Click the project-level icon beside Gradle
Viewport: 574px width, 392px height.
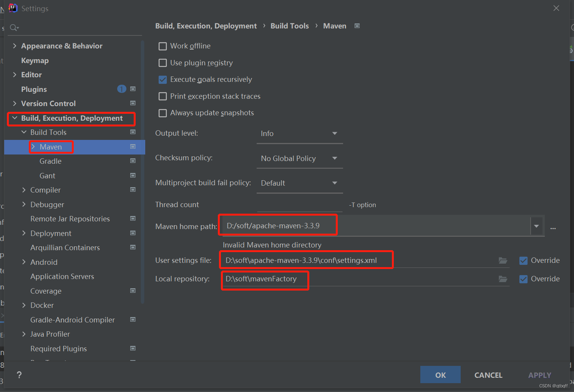(x=133, y=161)
